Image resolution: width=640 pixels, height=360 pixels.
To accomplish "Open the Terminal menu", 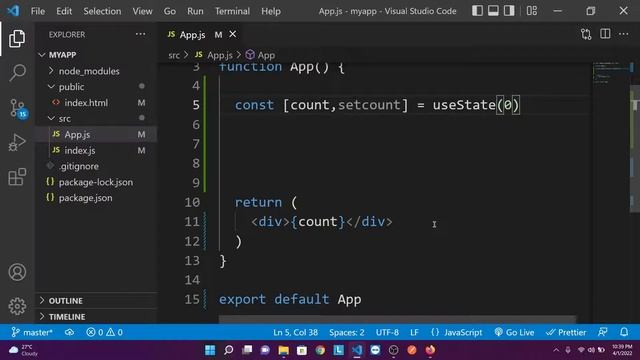I will coord(232,11).
